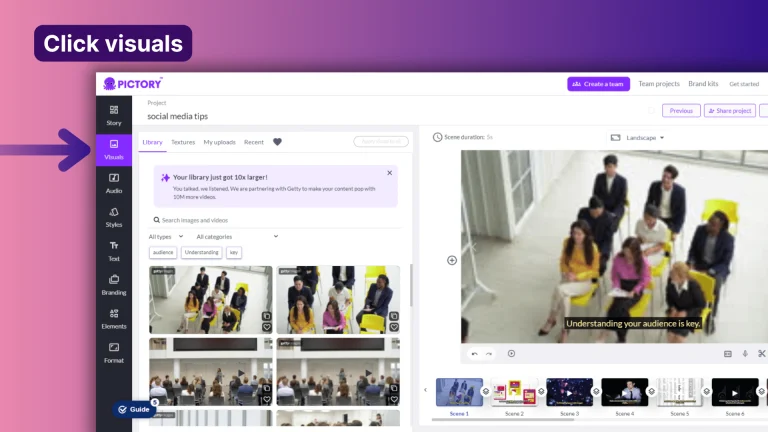Open the Styles panel
Image resolution: width=768 pixels, height=432 pixels.
pyautogui.click(x=114, y=216)
